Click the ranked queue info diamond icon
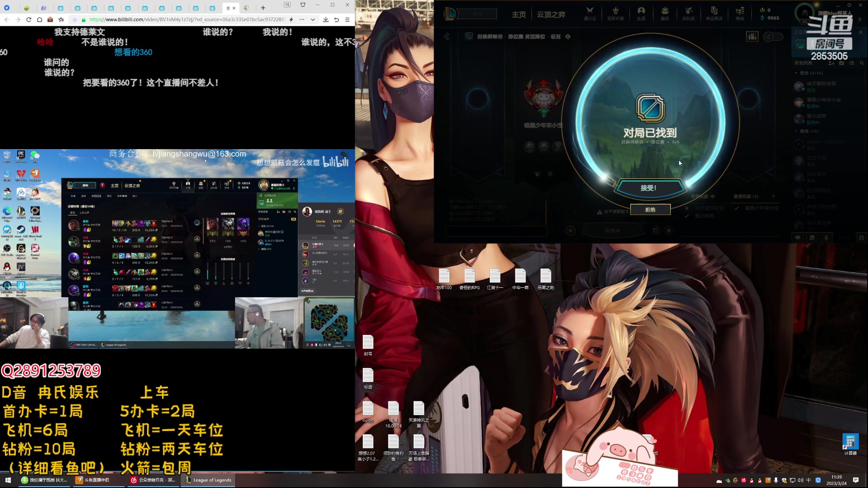Screen dimensions: 868x488 click(x=568, y=37)
